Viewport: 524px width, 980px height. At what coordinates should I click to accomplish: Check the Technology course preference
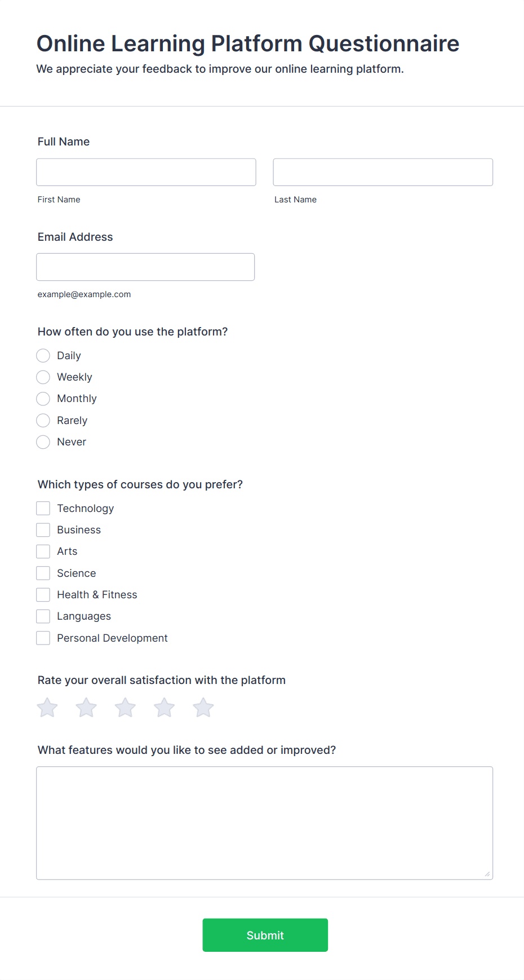click(43, 508)
